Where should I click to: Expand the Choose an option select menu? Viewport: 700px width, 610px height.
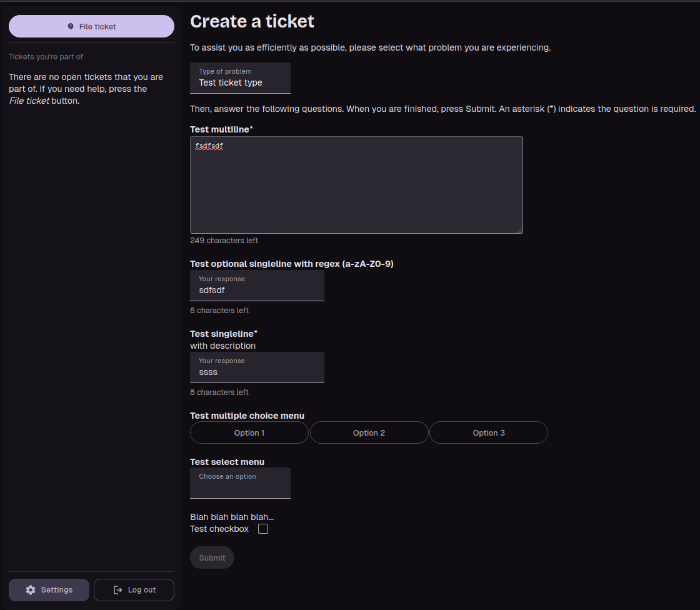tap(240, 484)
